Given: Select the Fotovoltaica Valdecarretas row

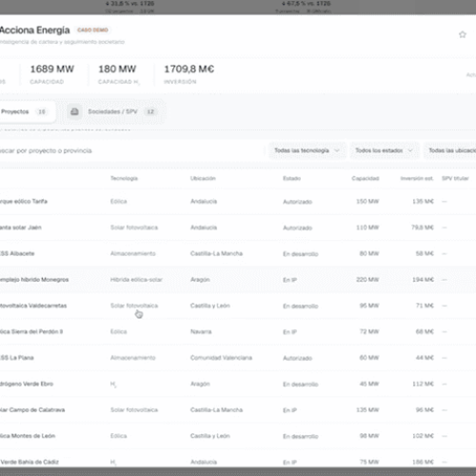Looking at the screenshot, I should click(x=238, y=306).
